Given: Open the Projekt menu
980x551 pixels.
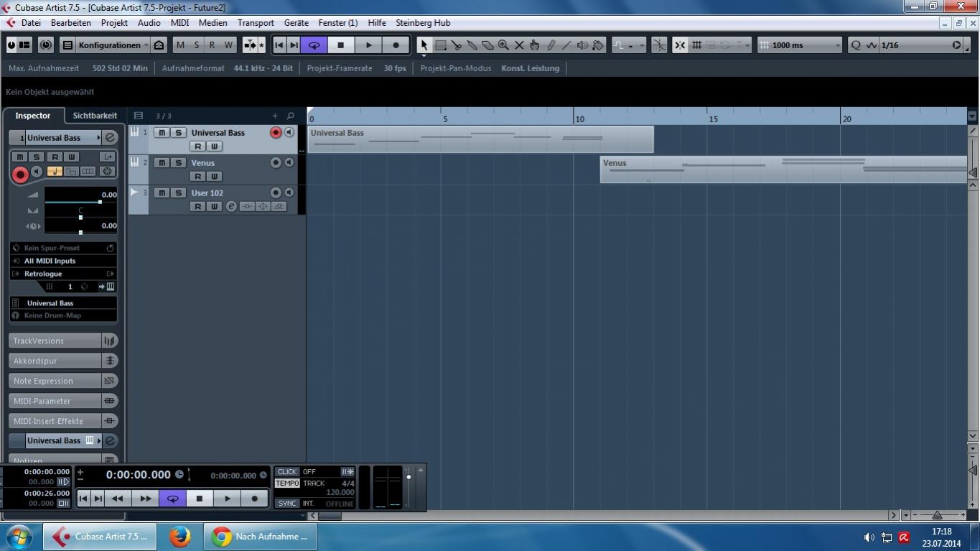Looking at the screenshot, I should coord(114,23).
